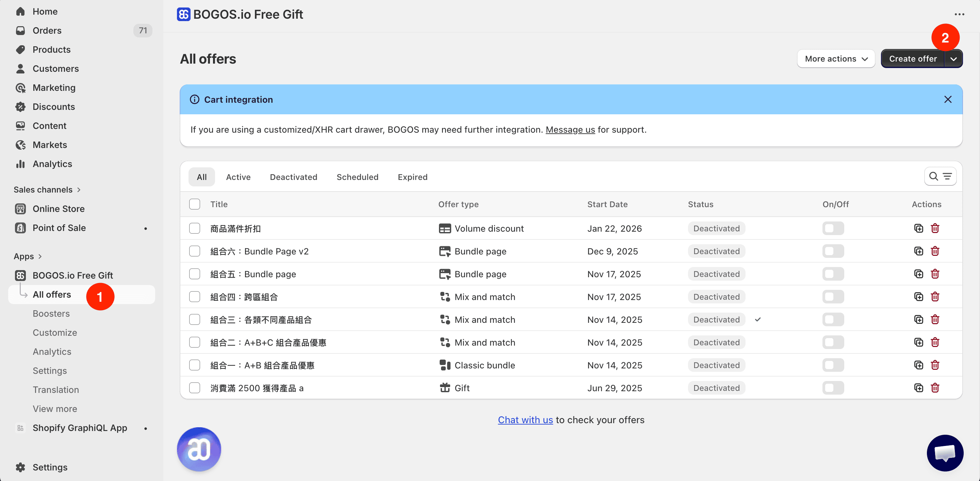Turn on the 商品滿件折扣 offer switch

tap(833, 228)
